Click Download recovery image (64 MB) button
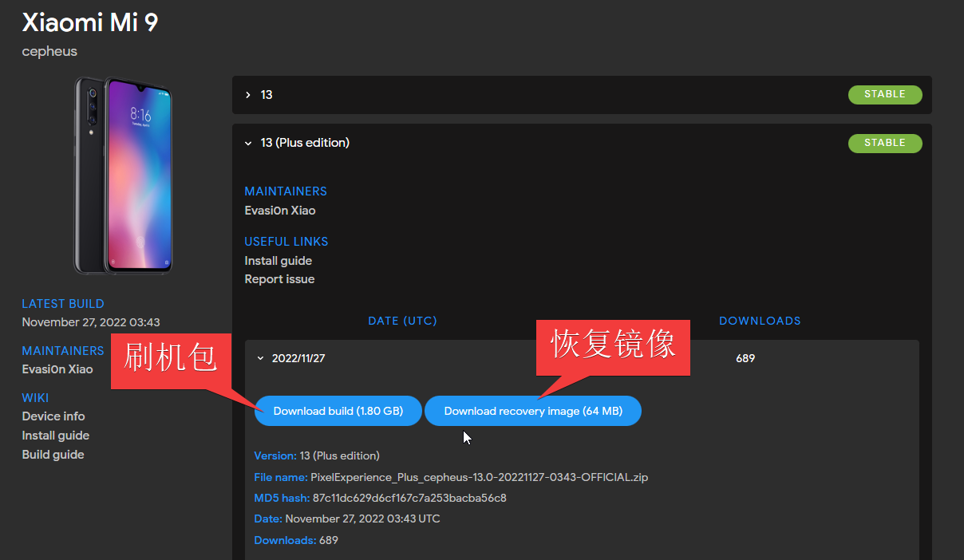The width and height of the screenshot is (964, 560). (532, 412)
